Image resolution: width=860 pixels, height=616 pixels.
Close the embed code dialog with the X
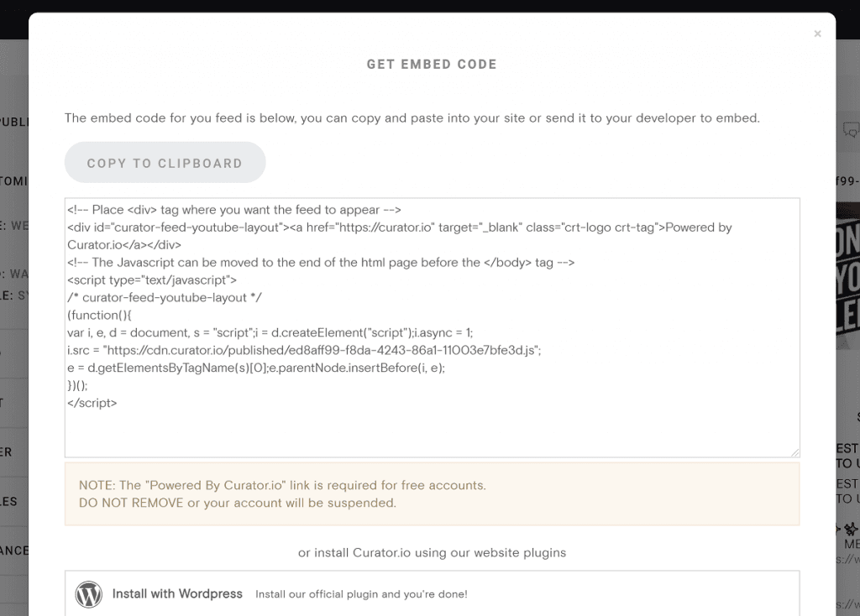tap(817, 34)
